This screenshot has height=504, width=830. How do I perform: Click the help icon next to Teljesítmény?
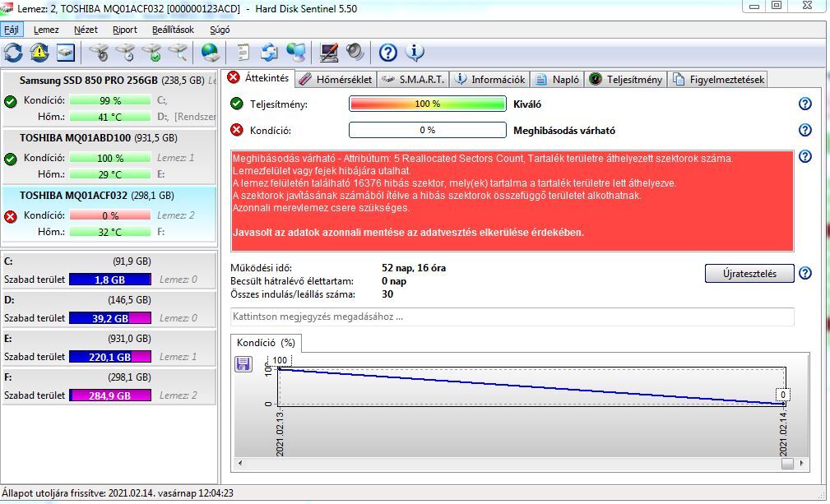805,104
